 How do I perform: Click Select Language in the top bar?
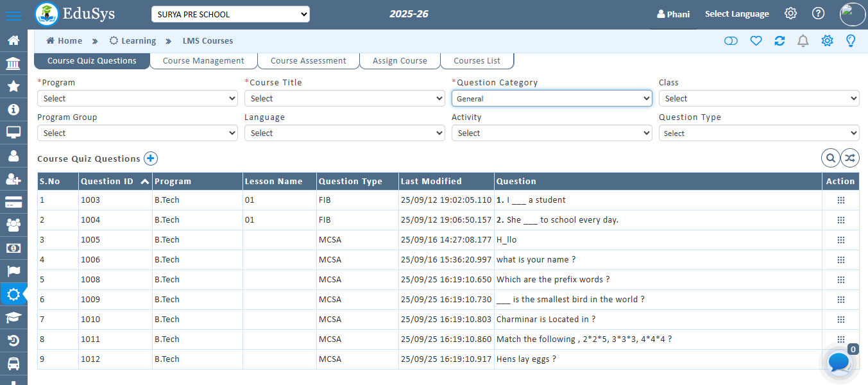pyautogui.click(x=736, y=14)
